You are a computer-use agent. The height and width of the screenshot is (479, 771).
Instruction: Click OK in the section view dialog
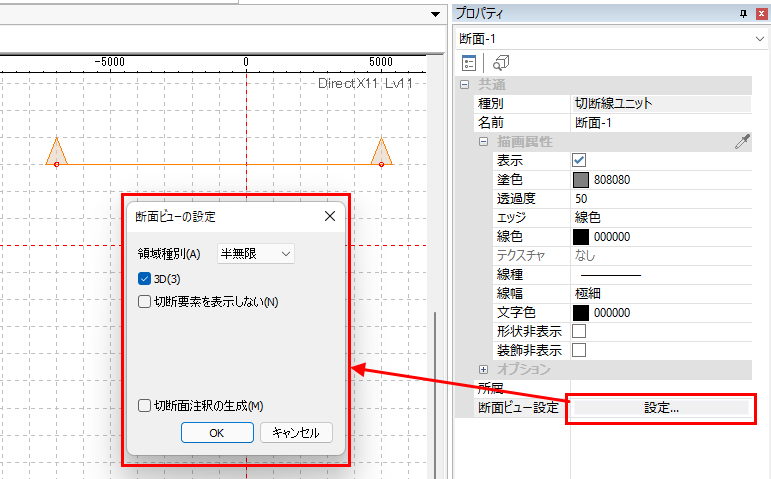[x=217, y=433]
